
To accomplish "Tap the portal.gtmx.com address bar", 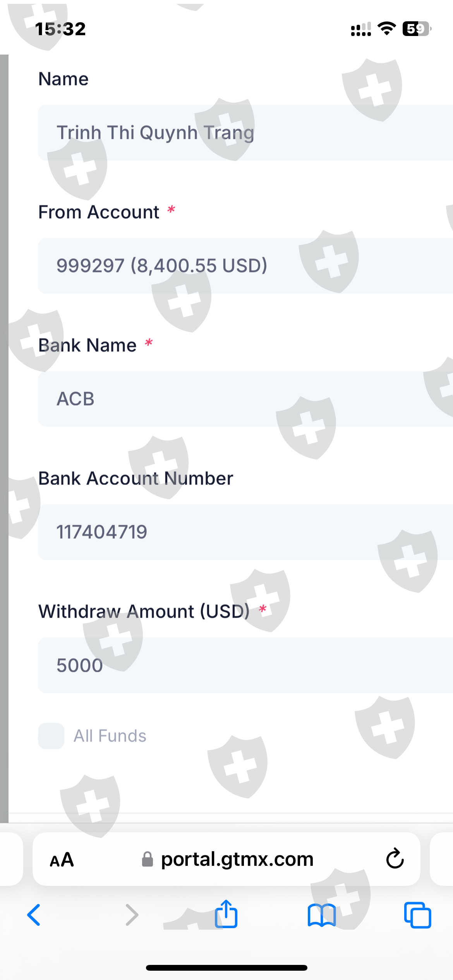I will (x=237, y=860).
